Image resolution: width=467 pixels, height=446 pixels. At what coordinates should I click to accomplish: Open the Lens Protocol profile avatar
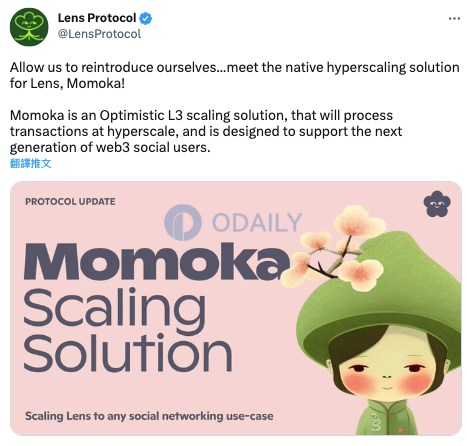pyautogui.click(x=29, y=27)
